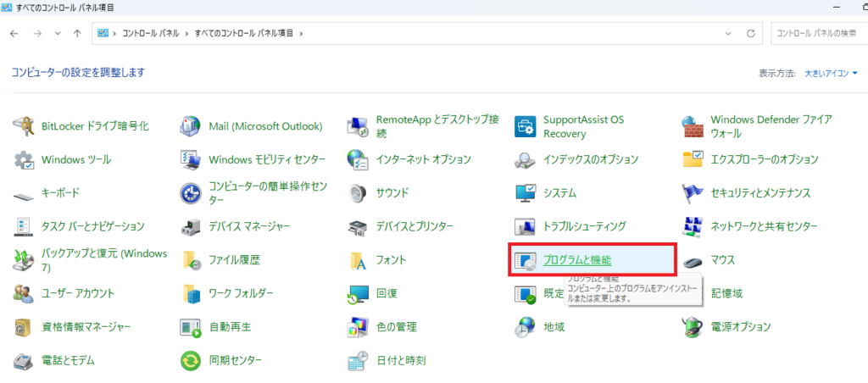
Task: Open the エクスプローラーのオプション folder icon
Action: point(692,160)
